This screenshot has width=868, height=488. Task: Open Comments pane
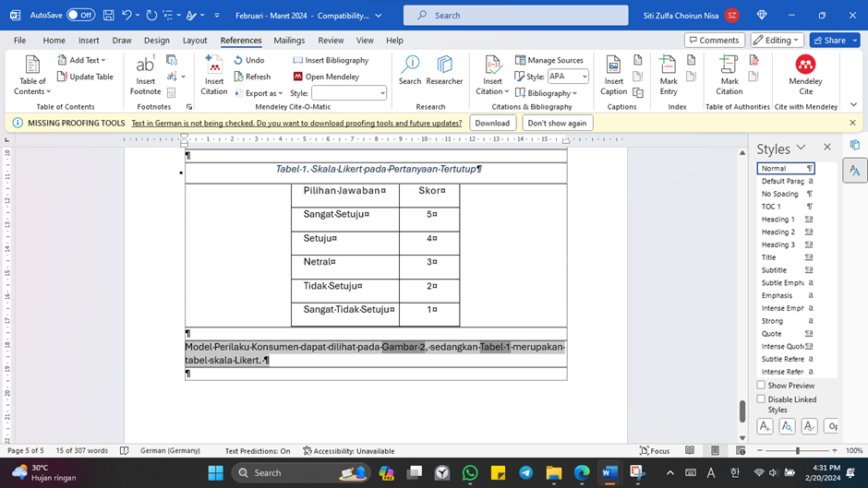(715, 40)
